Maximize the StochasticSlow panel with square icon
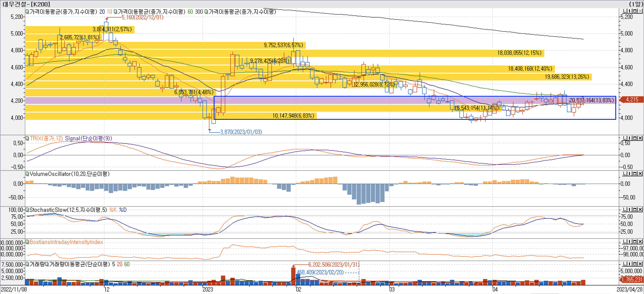 (635, 209)
